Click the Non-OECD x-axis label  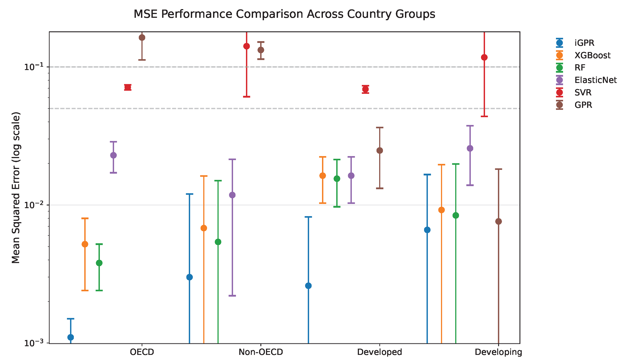(261, 352)
